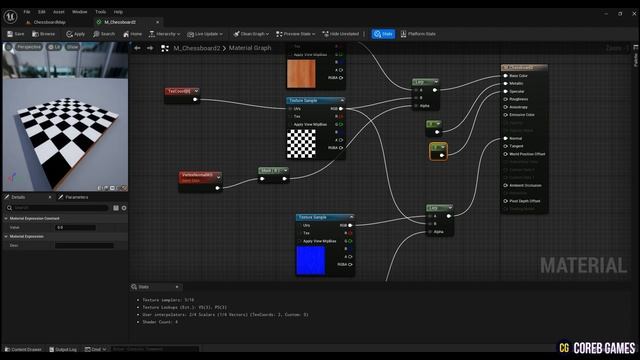Click the Unreal Engine logo
640x360 pixels.
10,17
